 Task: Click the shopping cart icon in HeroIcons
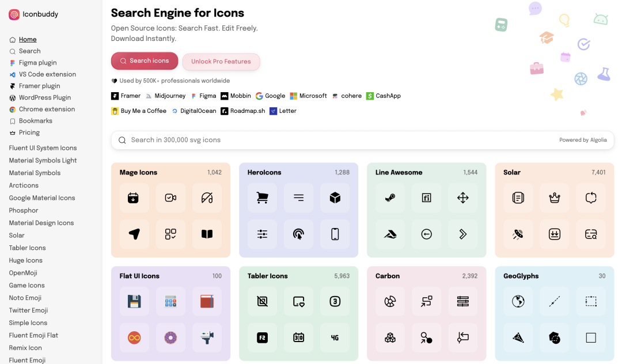click(x=262, y=198)
